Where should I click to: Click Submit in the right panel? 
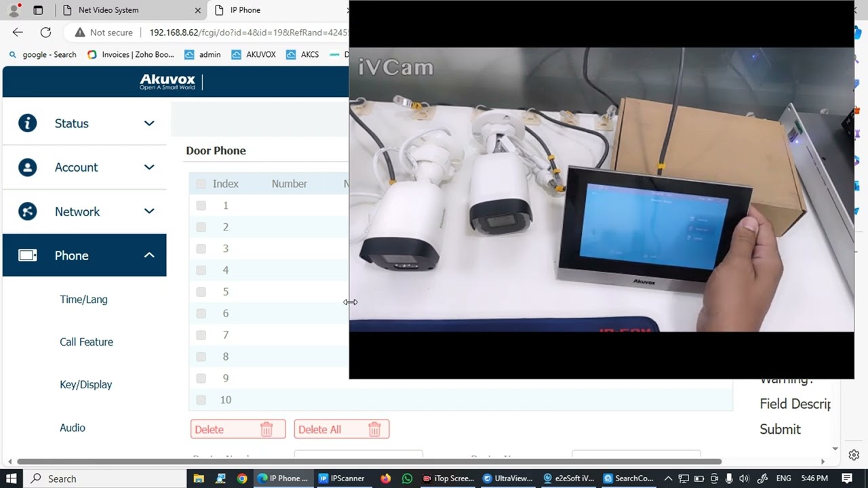[780, 429]
